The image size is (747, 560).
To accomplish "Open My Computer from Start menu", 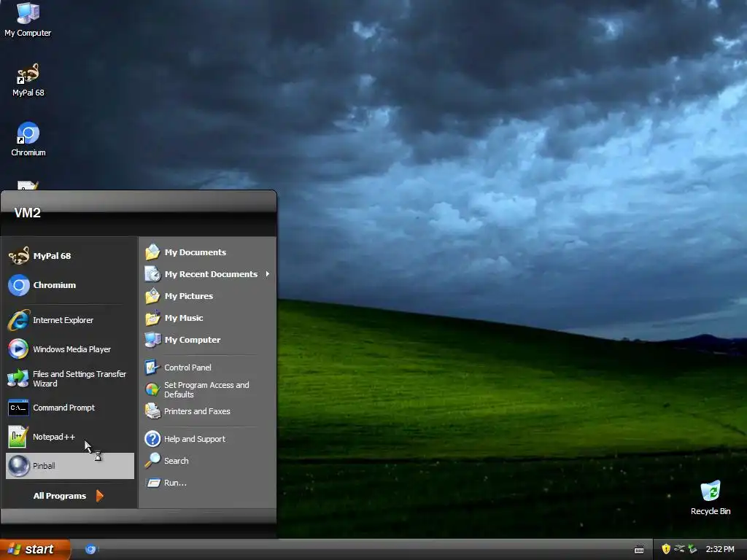I will click(x=207, y=340).
